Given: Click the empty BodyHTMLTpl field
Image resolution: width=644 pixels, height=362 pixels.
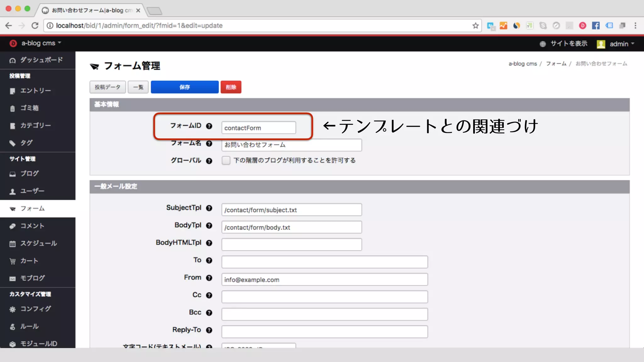Looking at the screenshot, I should 291,244.
